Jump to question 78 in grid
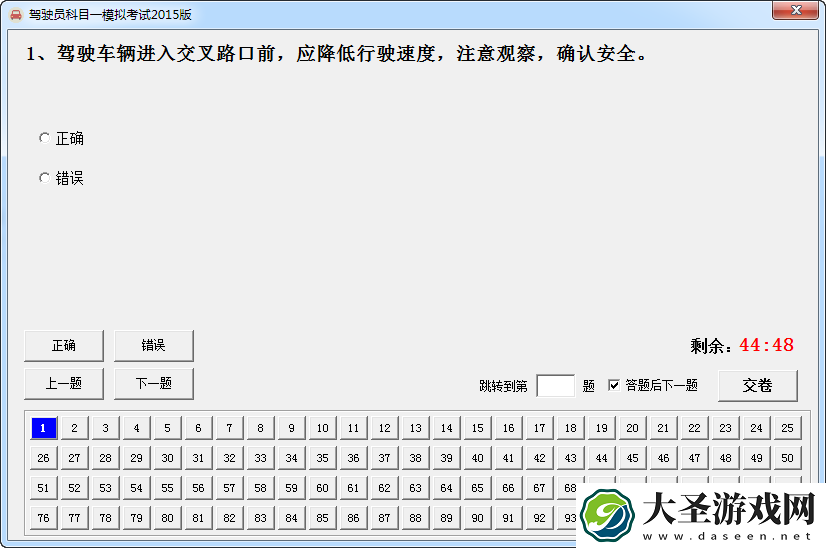 click(105, 518)
